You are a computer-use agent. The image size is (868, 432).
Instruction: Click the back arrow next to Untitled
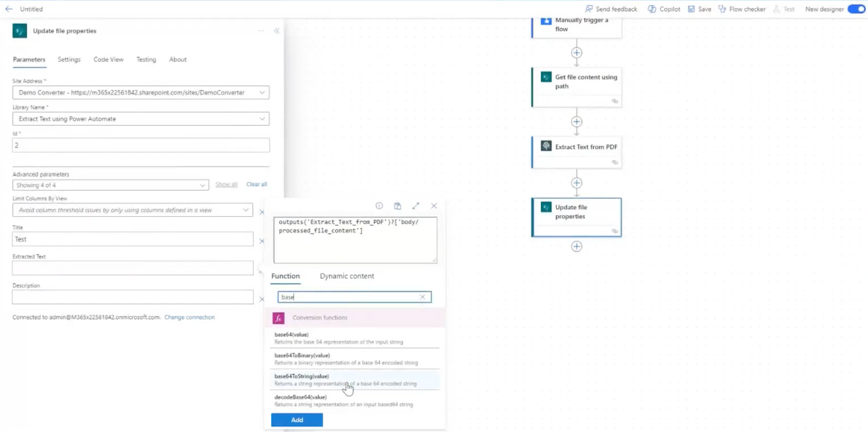click(x=9, y=9)
